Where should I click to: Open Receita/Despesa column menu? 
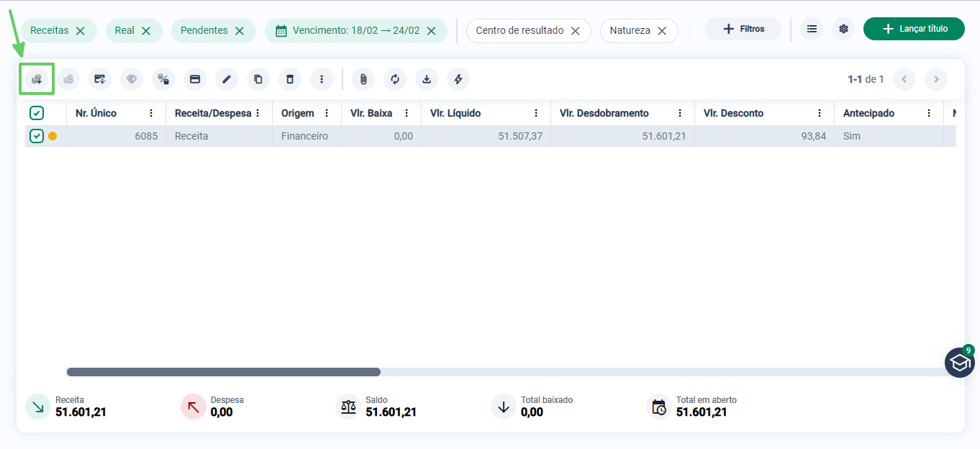(258, 113)
